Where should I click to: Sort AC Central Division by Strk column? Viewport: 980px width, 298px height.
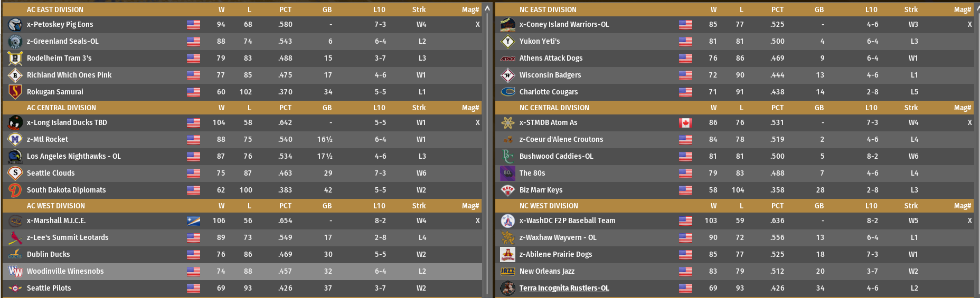[x=419, y=108]
